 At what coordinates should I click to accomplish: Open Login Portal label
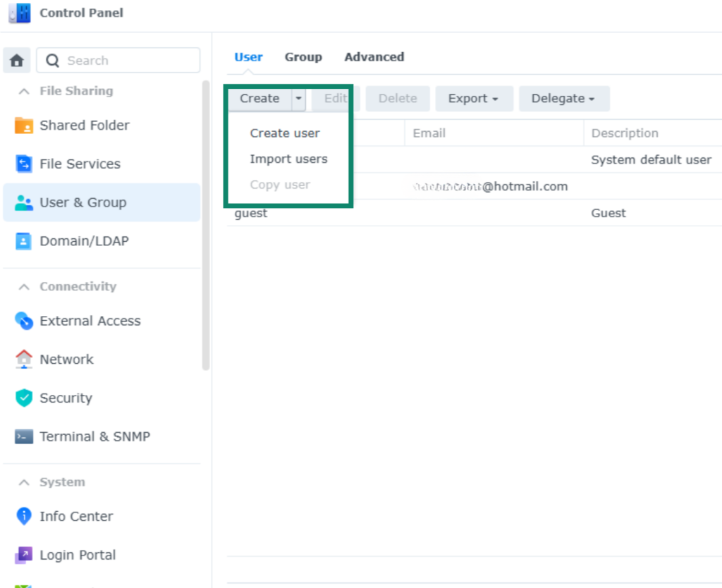coord(78,555)
